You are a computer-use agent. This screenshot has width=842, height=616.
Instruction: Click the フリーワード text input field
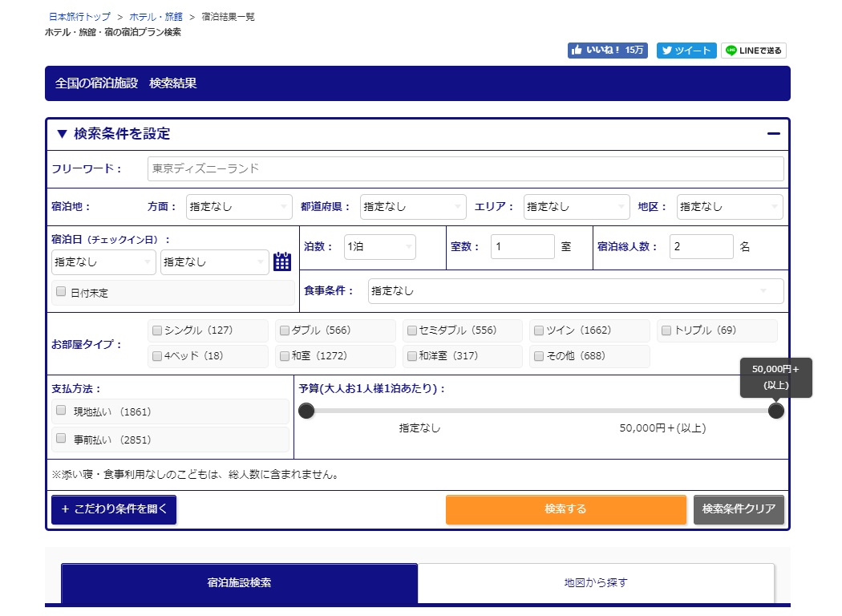[x=465, y=169]
